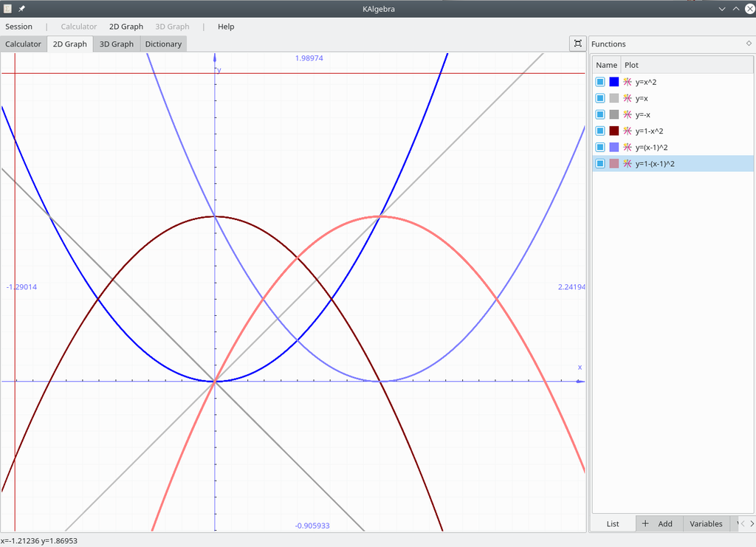Open the Add tab in Functions panel
The image size is (756, 547).
pyautogui.click(x=659, y=523)
